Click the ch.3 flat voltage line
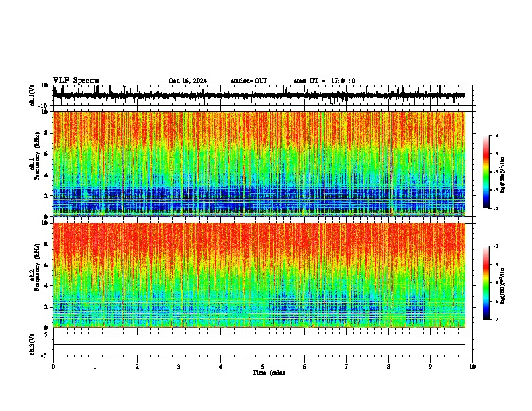The height and width of the screenshot is (411, 532). (x=259, y=345)
